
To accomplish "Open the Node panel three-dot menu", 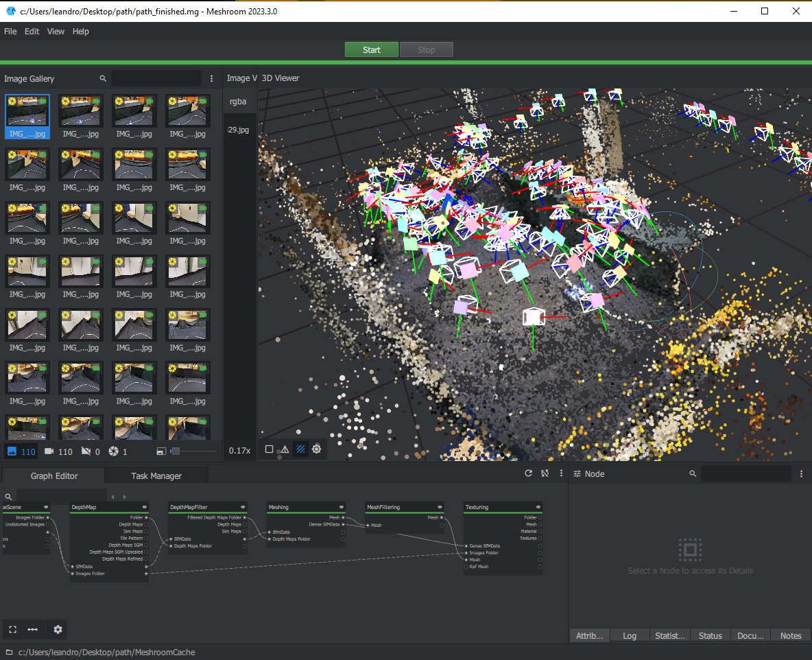I will [x=801, y=474].
